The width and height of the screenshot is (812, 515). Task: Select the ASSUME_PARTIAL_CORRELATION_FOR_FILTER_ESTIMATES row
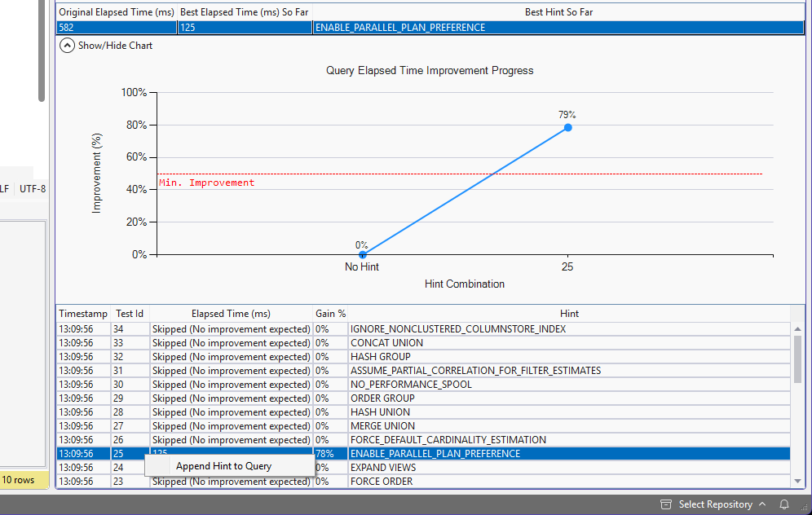423,371
